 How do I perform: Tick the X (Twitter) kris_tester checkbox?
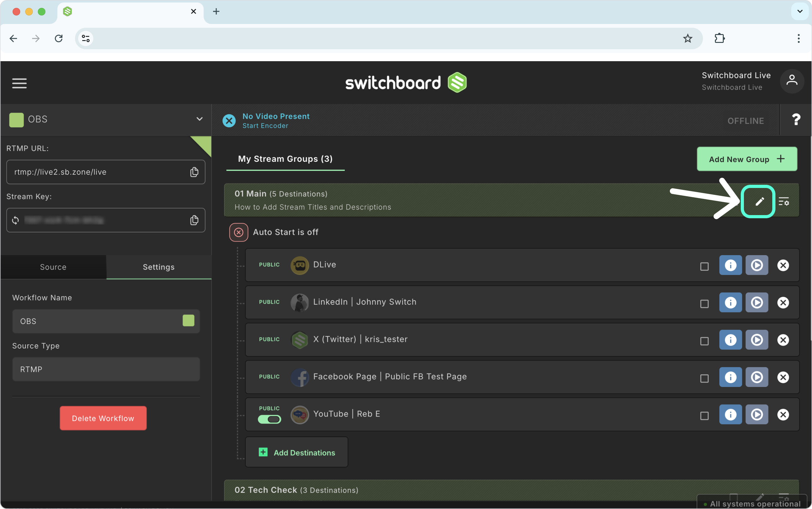(x=704, y=341)
